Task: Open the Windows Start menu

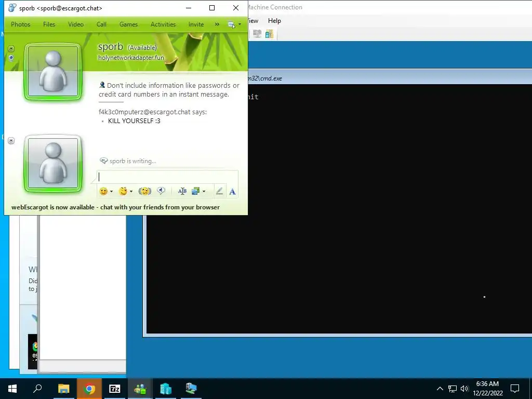Action: [x=12, y=389]
